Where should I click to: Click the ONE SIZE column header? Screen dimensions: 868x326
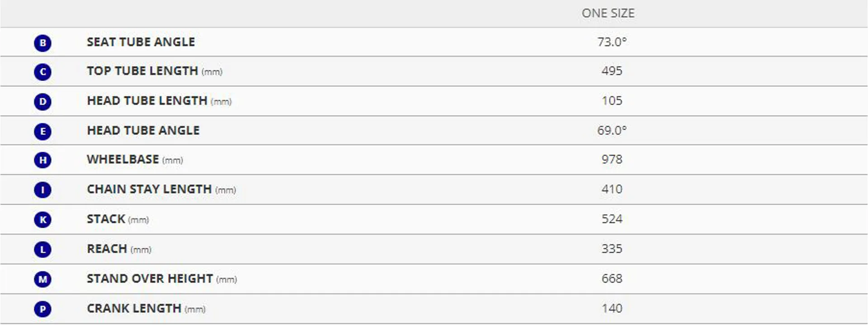pyautogui.click(x=608, y=13)
